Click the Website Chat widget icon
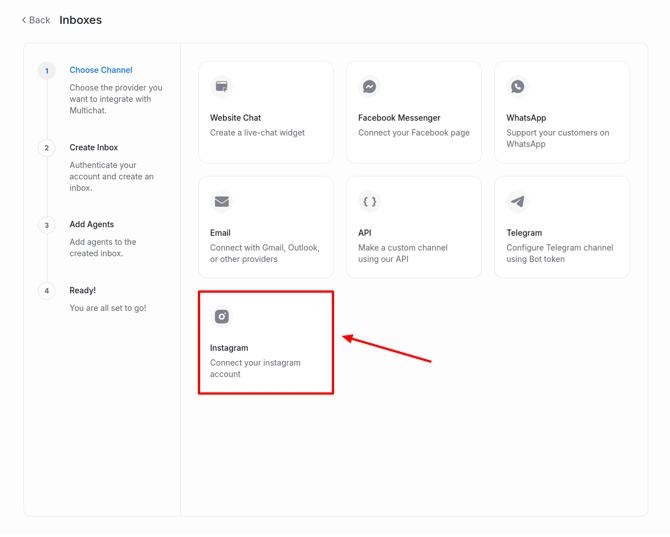The width and height of the screenshot is (670, 537). click(x=222, y=87)
